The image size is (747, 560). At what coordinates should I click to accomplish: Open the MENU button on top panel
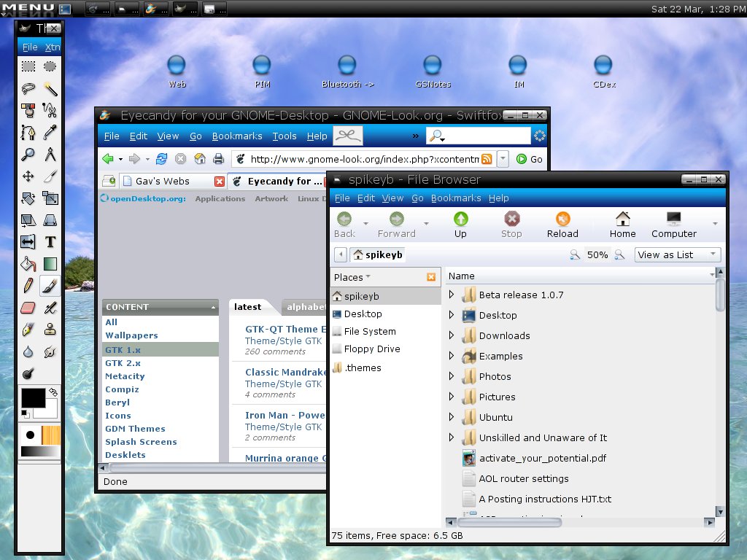(x=28, y=8)
